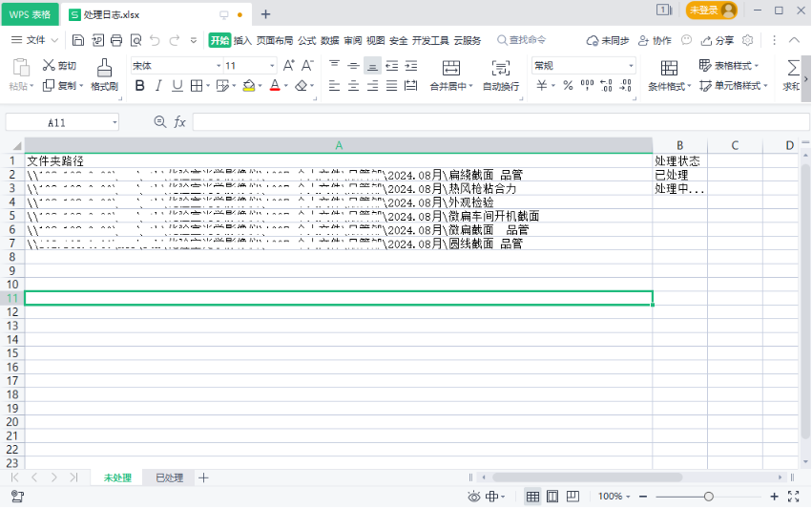Click 查找命令 search box

pyautogui.click(x=522, y=40)
